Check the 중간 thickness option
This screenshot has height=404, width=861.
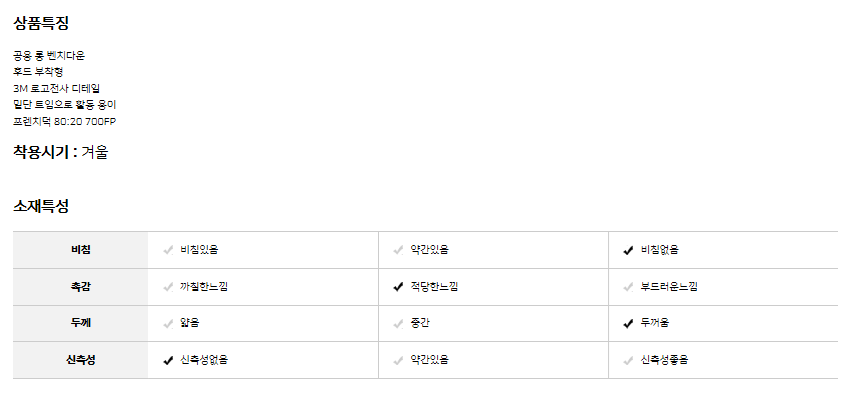tap(399, 324)
